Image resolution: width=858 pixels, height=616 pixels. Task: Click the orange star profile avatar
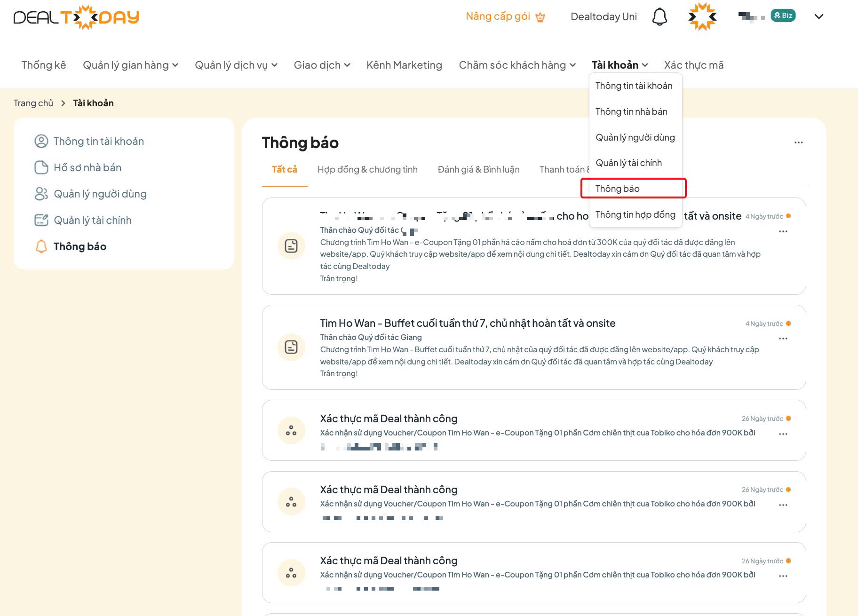click(x=702, y=17)
